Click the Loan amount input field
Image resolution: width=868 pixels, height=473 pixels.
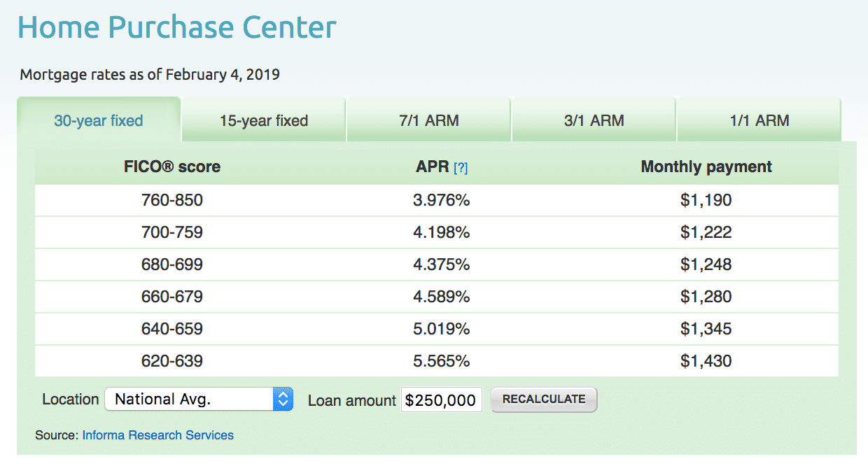pyautogui.click(x=441, y=400)
